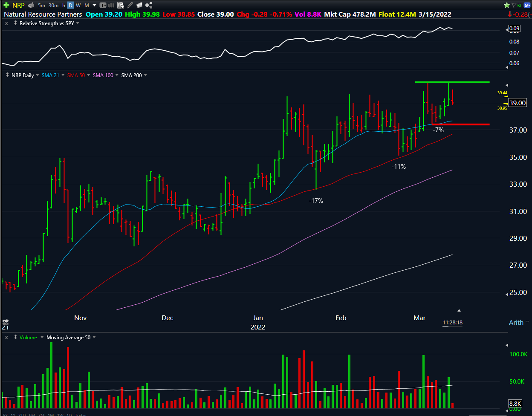Open the blue S dropdown button
Image resolution: width=532 pixels, height=416 pixels.
(x=527, y=6)
